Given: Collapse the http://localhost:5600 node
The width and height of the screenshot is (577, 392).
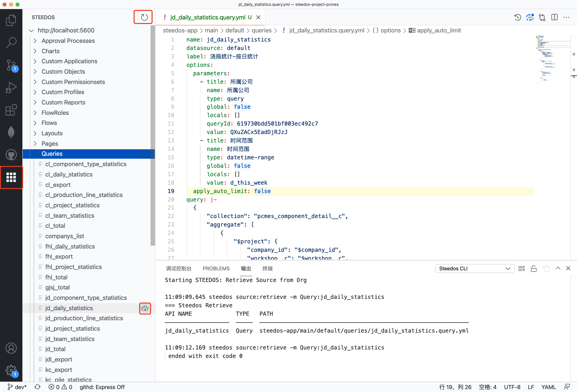Looking at the screenshot, I should click(x=31, y=31).
